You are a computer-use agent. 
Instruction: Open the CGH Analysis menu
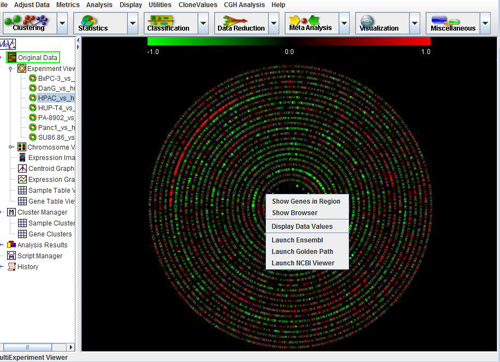pos(244,5)
